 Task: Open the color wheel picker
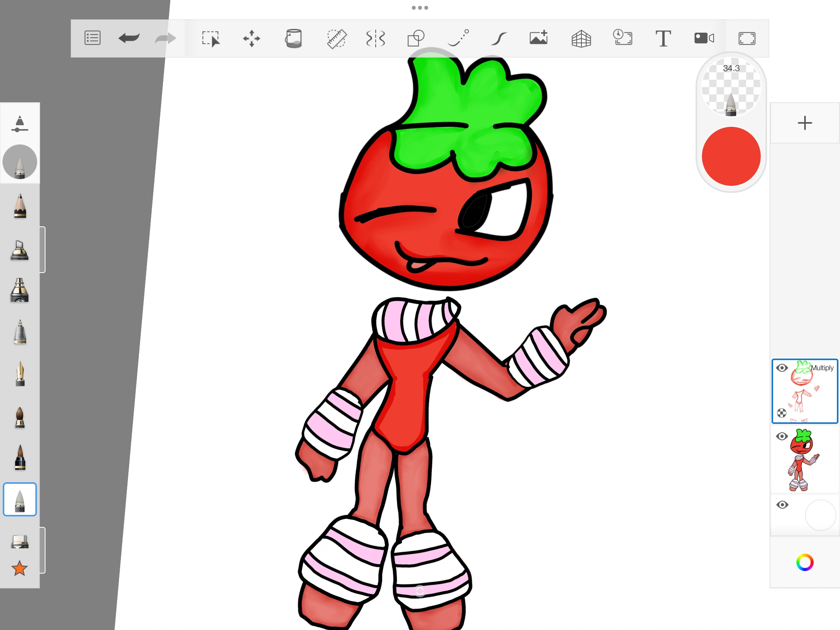805,563
